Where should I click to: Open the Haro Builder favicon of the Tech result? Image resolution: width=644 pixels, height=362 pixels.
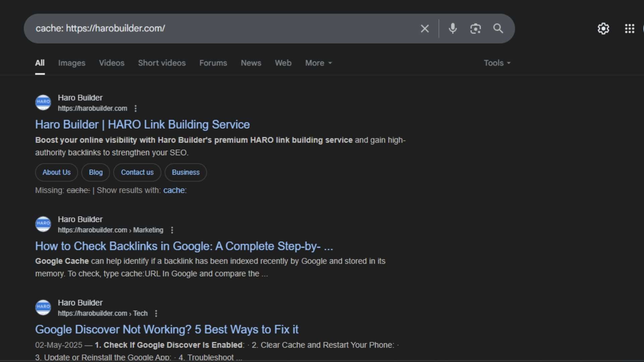pos(43,307)
